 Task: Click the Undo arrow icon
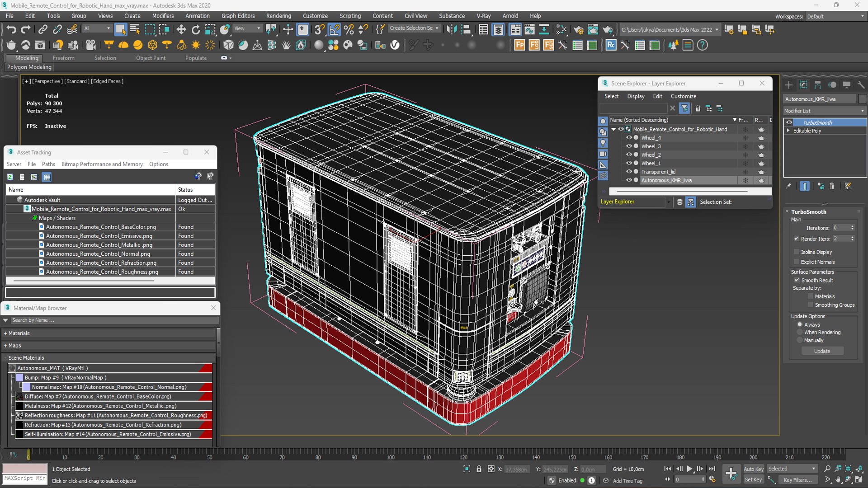(x=11, y=30)
